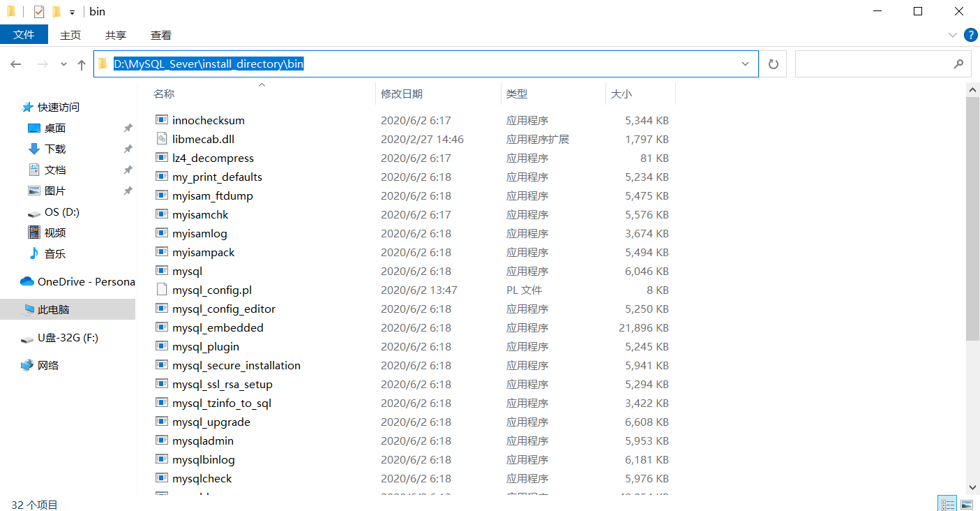
Task: Click the mysqlcheck application icon
Action: point(161,478)
